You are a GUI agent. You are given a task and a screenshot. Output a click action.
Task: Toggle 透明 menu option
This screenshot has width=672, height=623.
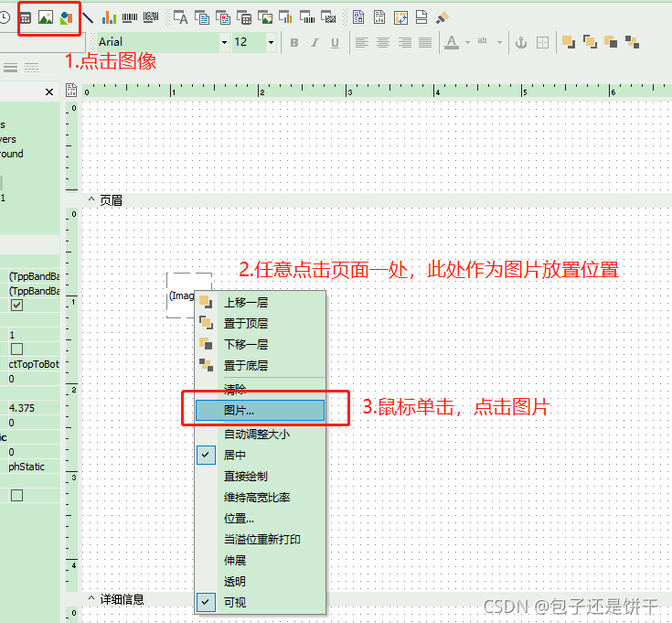point(261,582)
